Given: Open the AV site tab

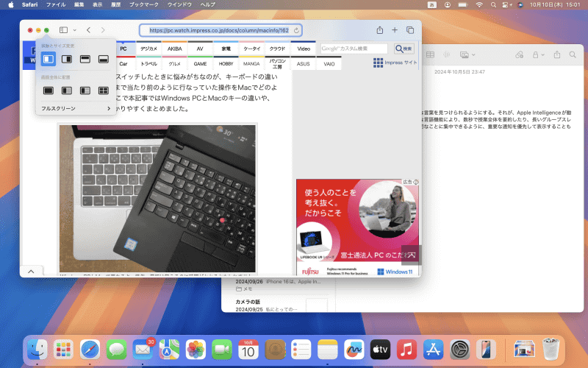Looking at the screenshot, I should pyautogui.click(x=200, y=49).
